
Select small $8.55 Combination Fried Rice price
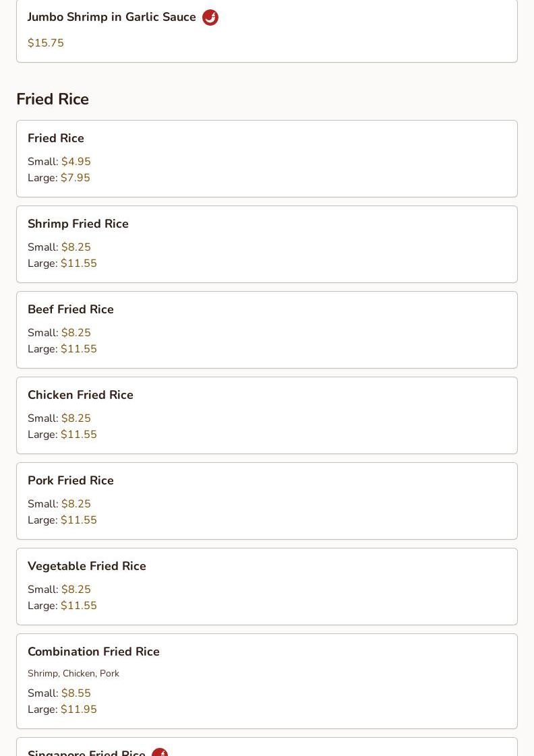point(76,693)
